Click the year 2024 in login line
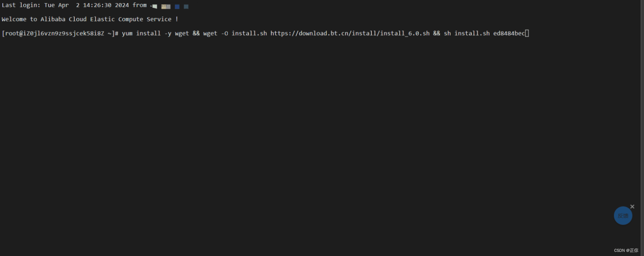This screenshot has width=644, height=256. click(x=122, y=5)
